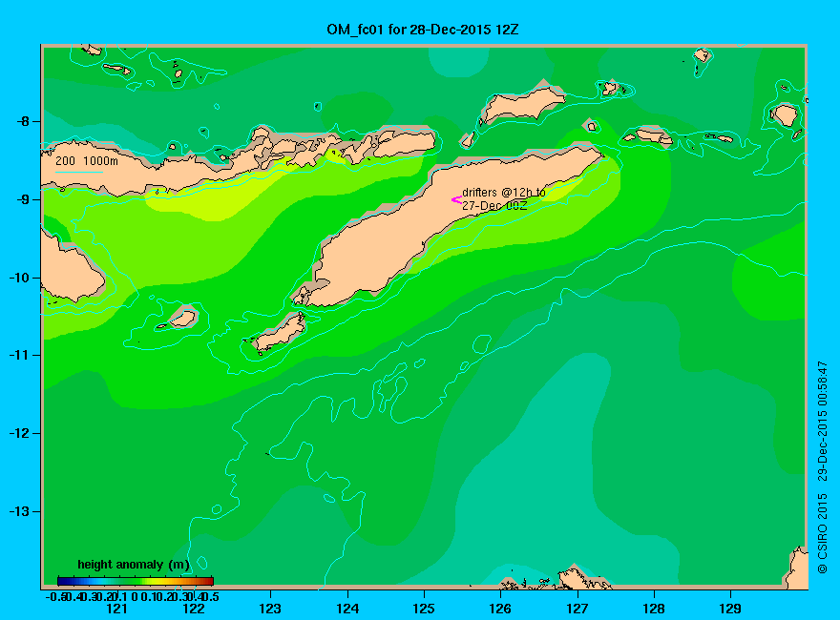The image size is (840, 620).
Task: Click the "drifters @12h to" annotation label
Action: click(x=504, y=193)
